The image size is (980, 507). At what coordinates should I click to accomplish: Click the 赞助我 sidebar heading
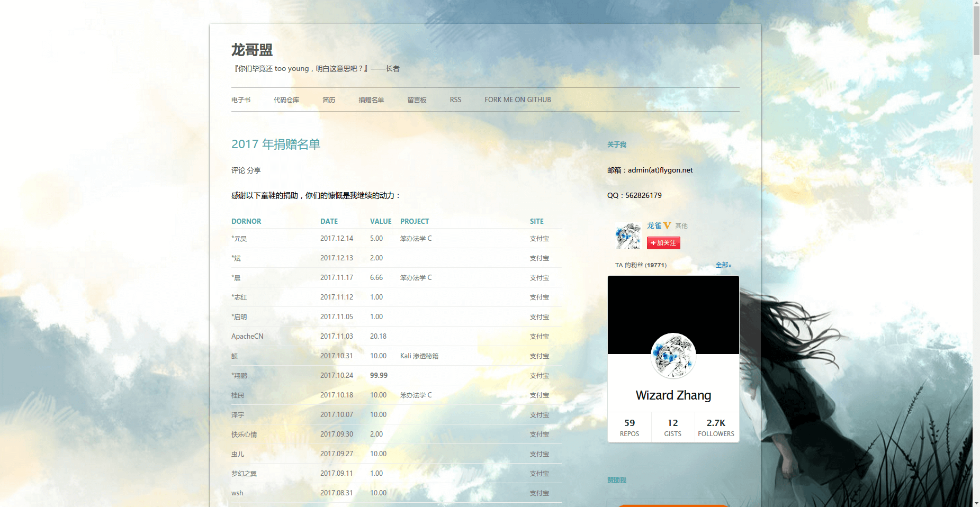click(617, 480)
